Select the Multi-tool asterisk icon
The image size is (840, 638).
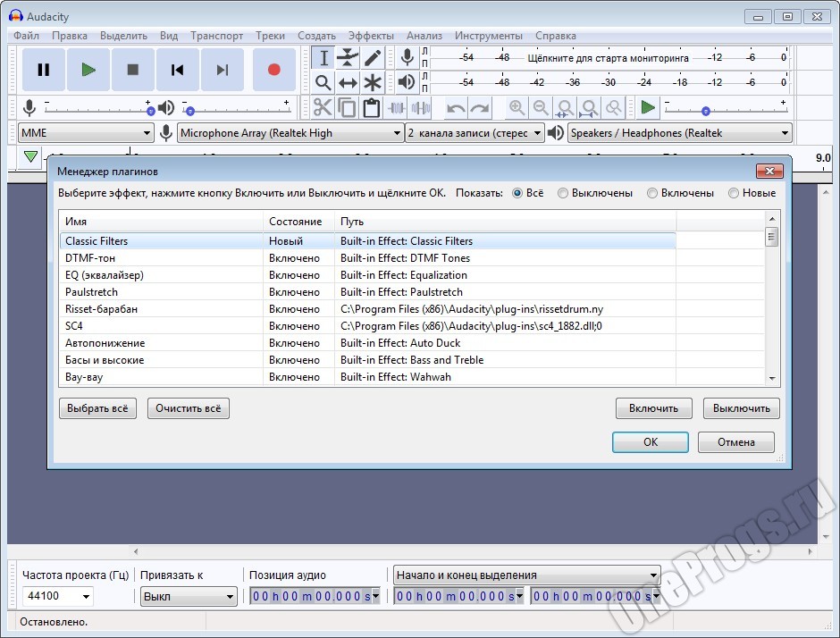click(373, 83)
